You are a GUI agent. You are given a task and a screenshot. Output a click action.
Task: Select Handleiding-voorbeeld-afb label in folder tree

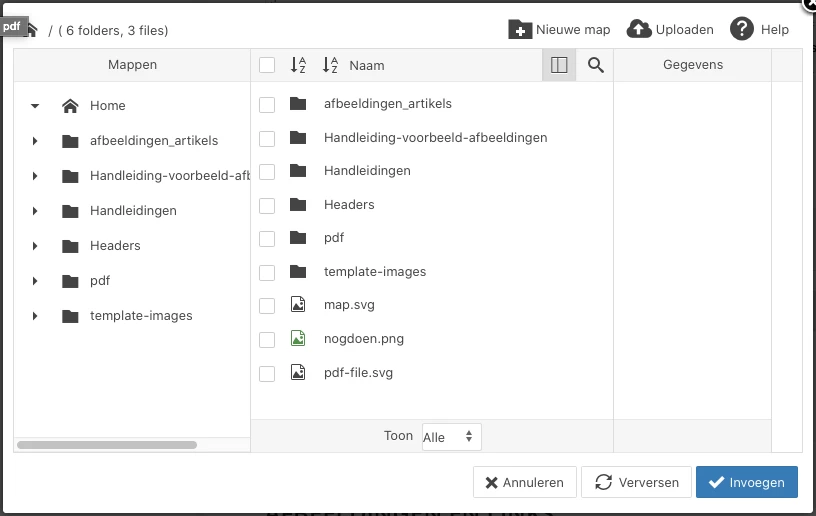[170, 176]
